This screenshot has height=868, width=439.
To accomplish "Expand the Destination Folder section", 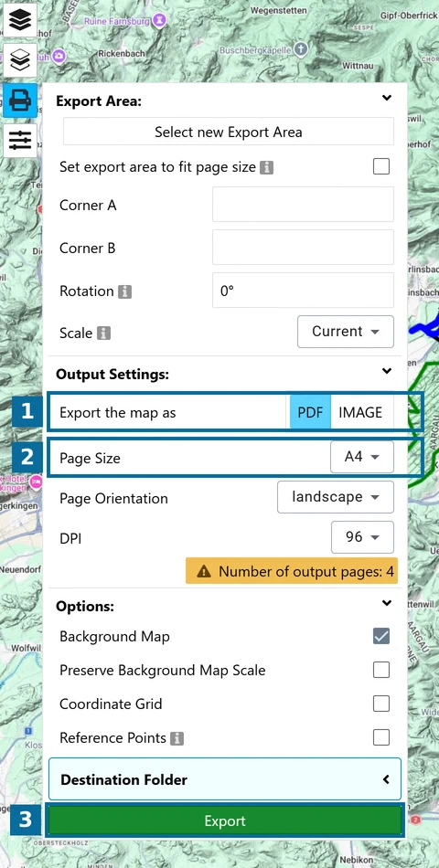I will tap(225, 779).
